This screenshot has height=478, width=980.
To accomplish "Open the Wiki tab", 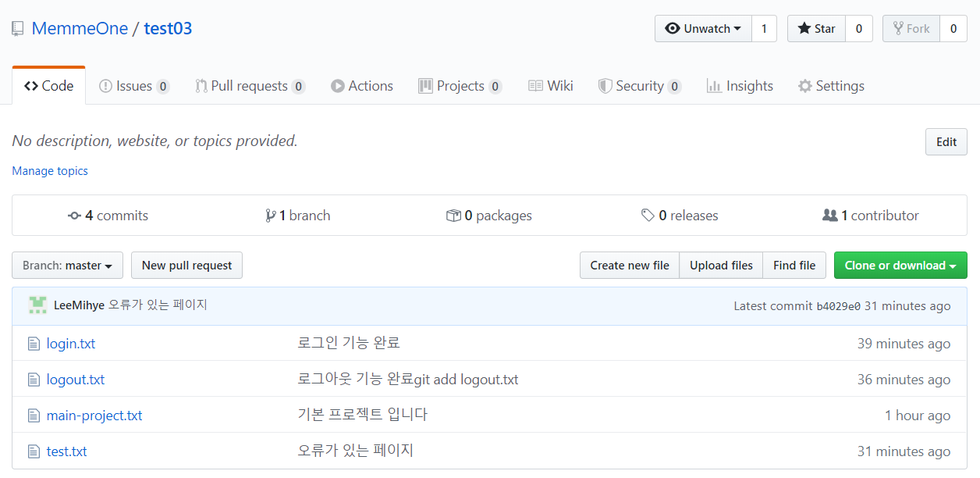I will (x=551, y=86).
